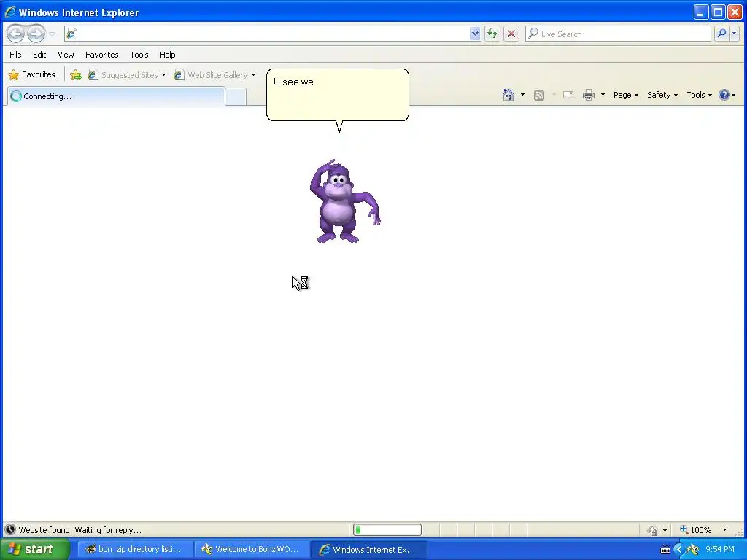Screen dimensions: 747x560
Task: Click the on-screen keyboard tray icon
Action: point(665,550)
